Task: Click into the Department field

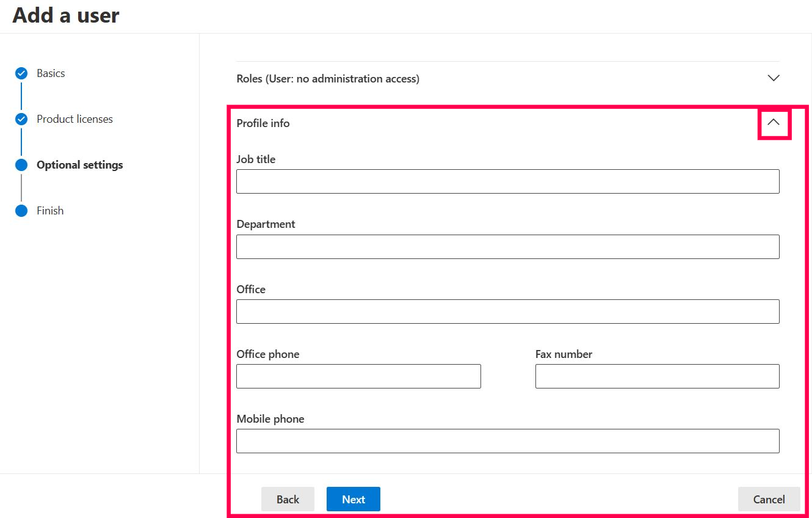Action: (507, 247)
